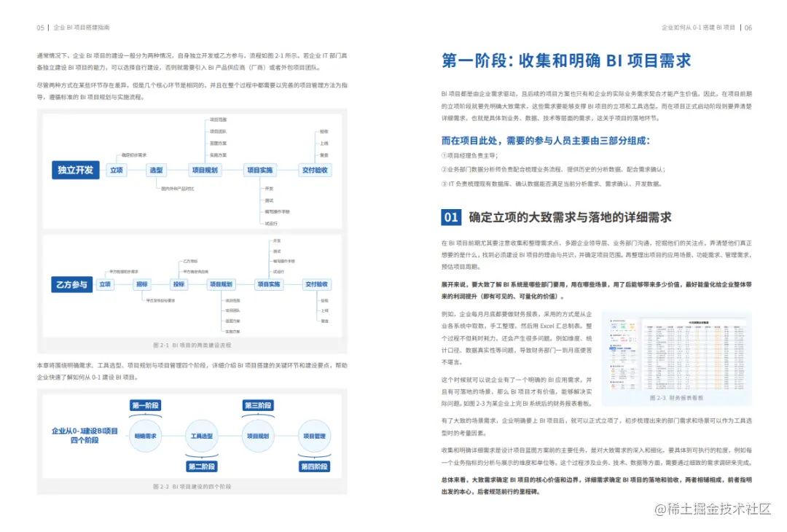The height and width of the screenshot is (532, 787).
Task: Click bold paragraph starting 总体来看
Action: tap(596, 486)
